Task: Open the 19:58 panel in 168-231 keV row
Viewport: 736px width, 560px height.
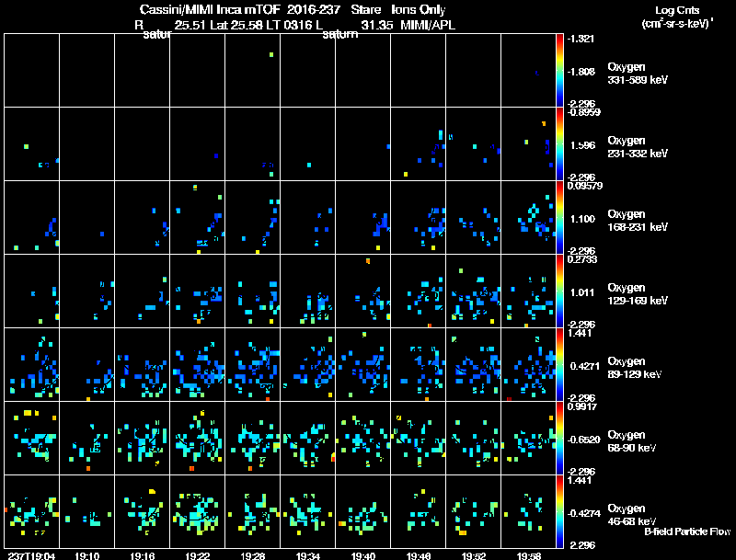Action: coord(528,217)
